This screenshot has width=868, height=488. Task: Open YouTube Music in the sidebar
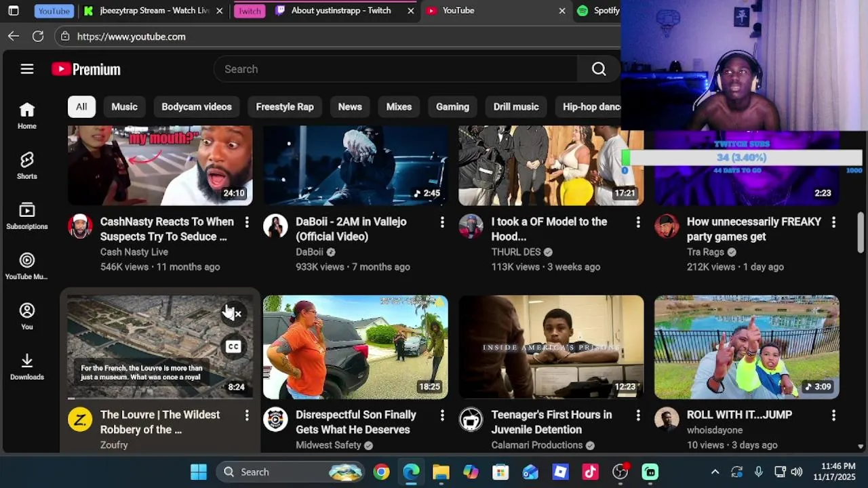tap(27, 266)
